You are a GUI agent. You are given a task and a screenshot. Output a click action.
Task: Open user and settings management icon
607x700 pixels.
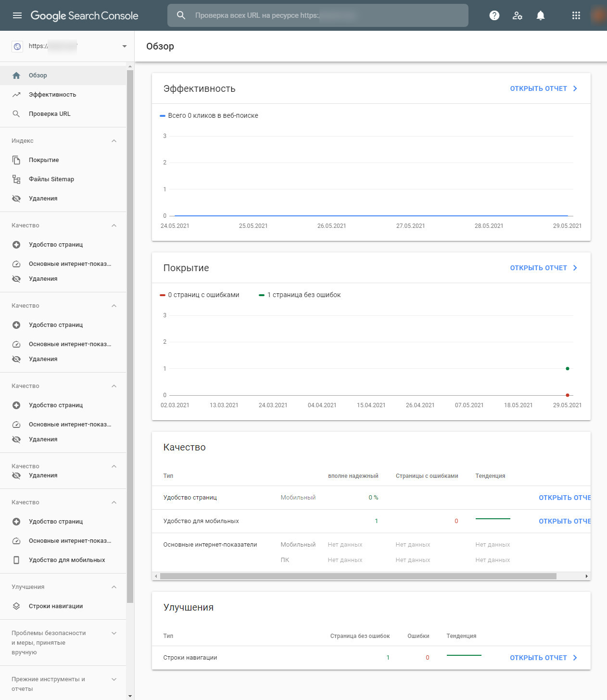point(517,15)
